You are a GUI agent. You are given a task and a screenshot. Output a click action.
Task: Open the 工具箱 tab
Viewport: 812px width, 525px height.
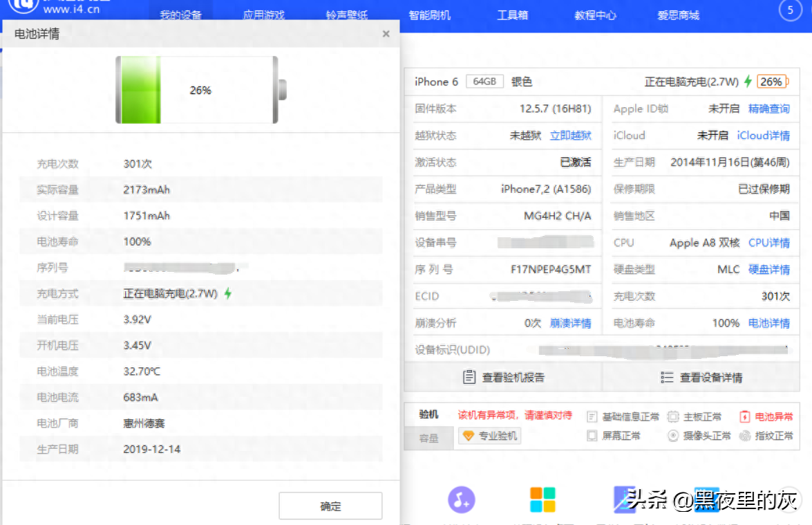tap(513, 15)
